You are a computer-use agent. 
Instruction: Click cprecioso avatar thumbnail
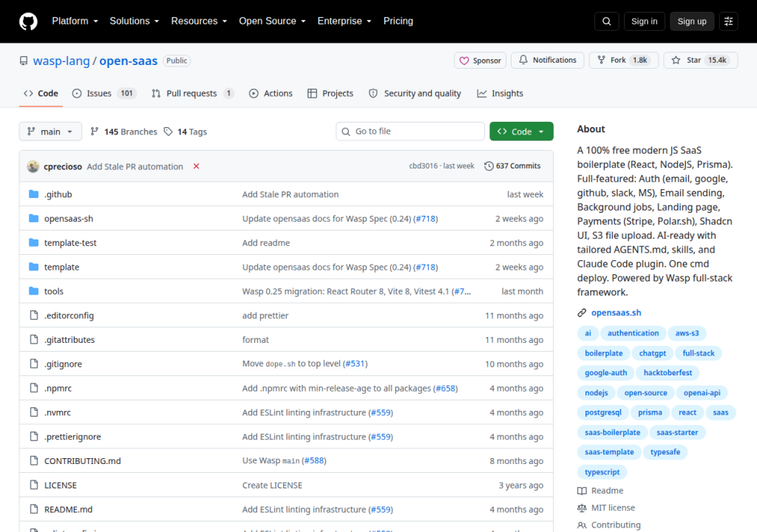[33, 166]
